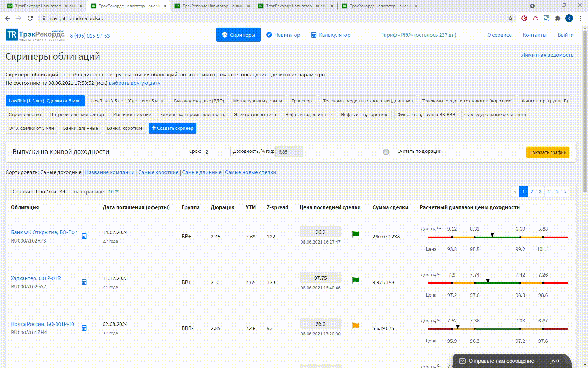Open calculator icon for Банк ФК Открытие bond

pyautogui.click(x=84, y=236)
